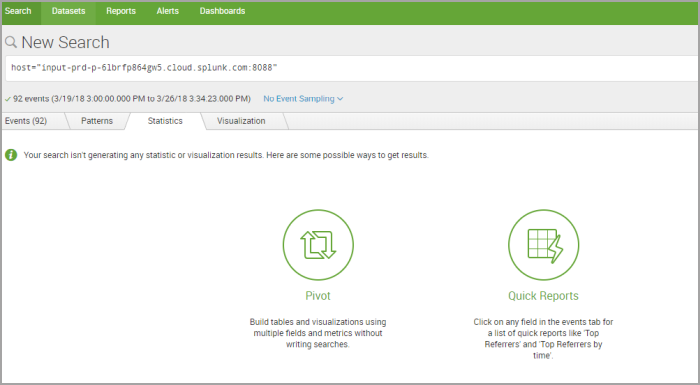
Task: Click the Pivot circular arrows icon
Action: coord(318,245)
